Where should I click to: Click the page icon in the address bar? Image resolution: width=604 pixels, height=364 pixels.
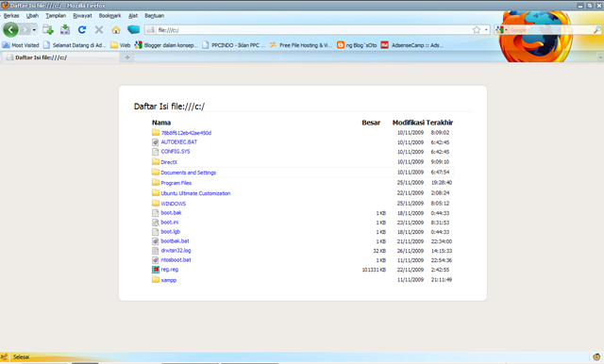pos(151,30)
